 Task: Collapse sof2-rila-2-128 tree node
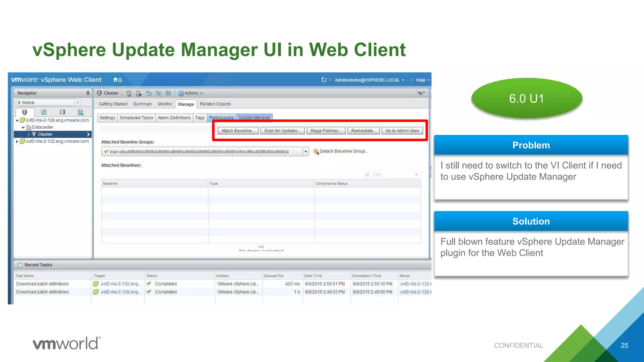coord(17,120)
